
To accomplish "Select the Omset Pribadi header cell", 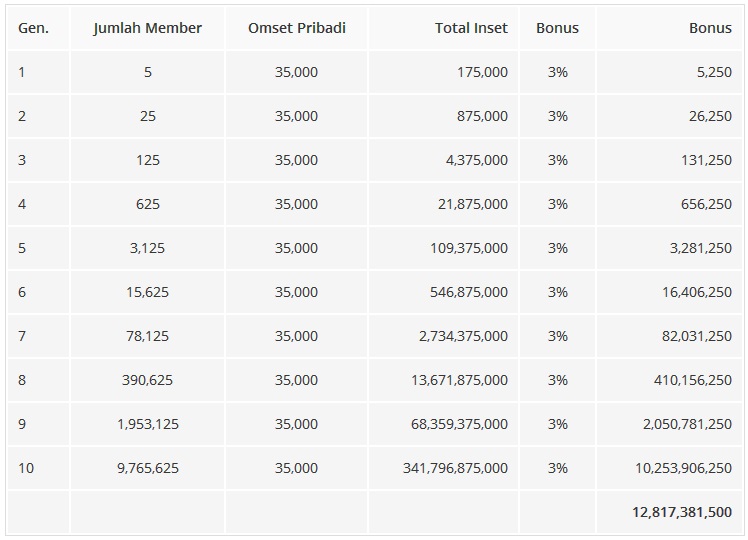I will click(x=296, y=28).
